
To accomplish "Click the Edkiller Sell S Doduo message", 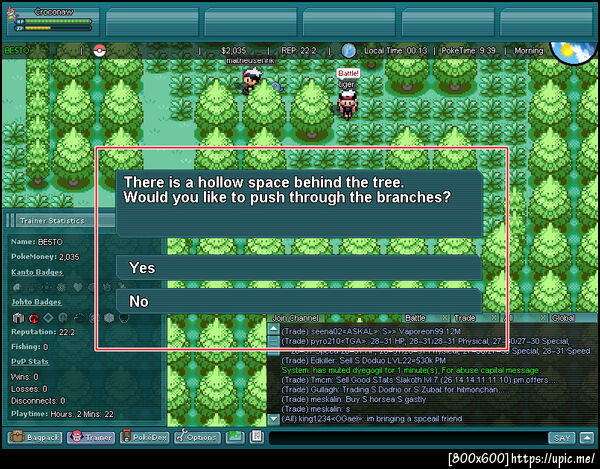I will tap(364, 360).
